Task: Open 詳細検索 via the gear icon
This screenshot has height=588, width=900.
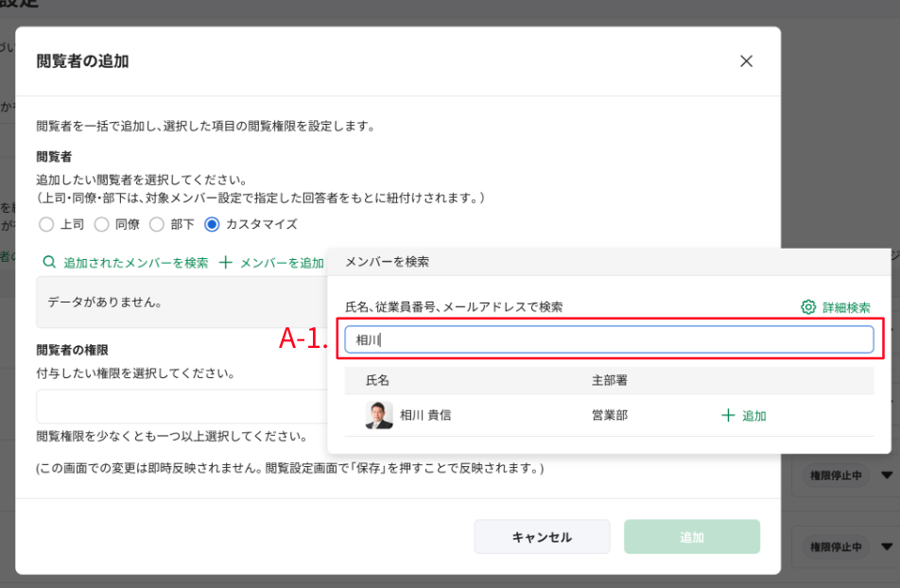Action: click(808, 307)
